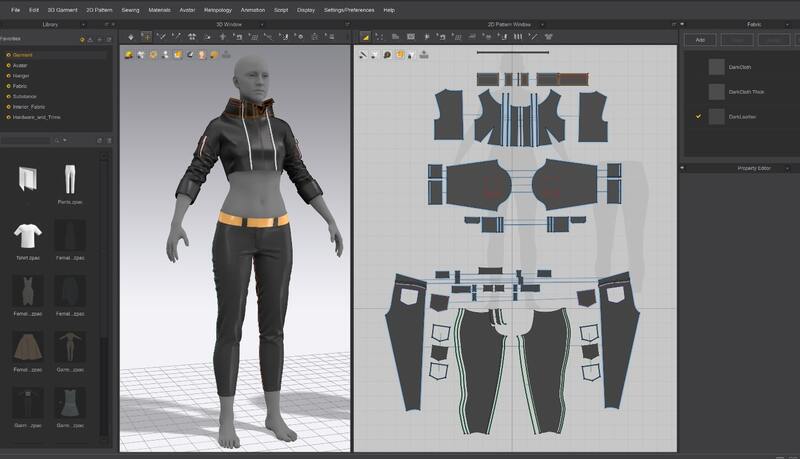Click the Add button in Fabric panel

click(x=699, y=39)
